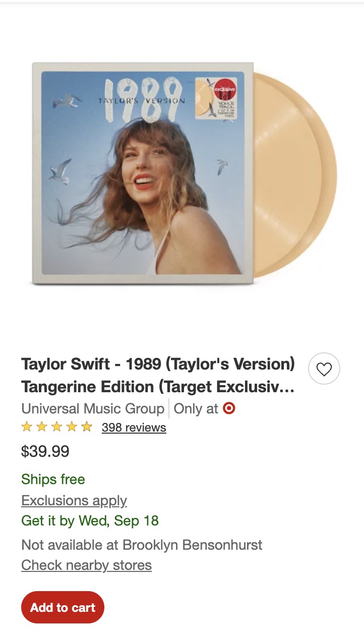364x632 pixels.
Task: Click the fifth gold rating star
Action: pyautogui.click(x=87, y=428)
